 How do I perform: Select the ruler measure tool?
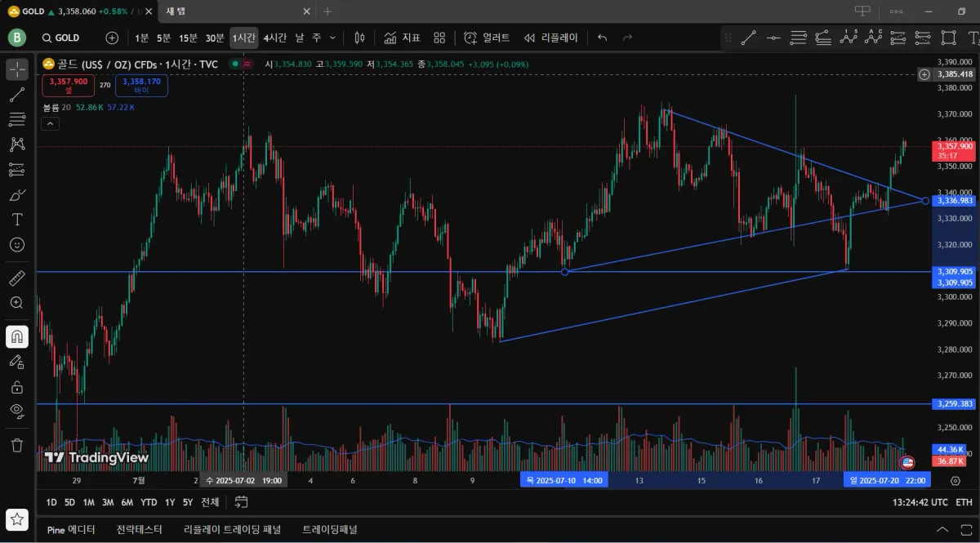click(16, 278)
